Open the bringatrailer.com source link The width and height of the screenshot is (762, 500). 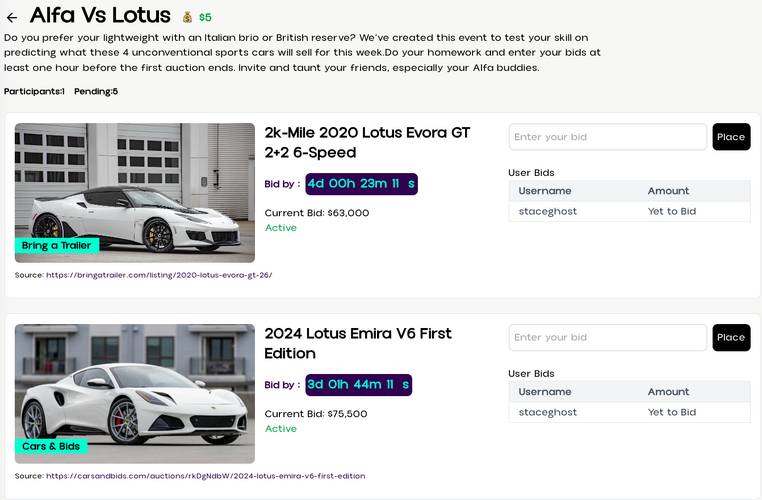tap(159, 275)
